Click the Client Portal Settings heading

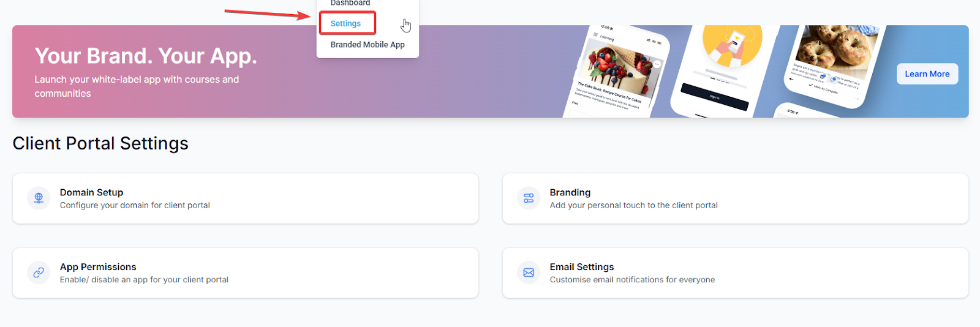point(100,143)
